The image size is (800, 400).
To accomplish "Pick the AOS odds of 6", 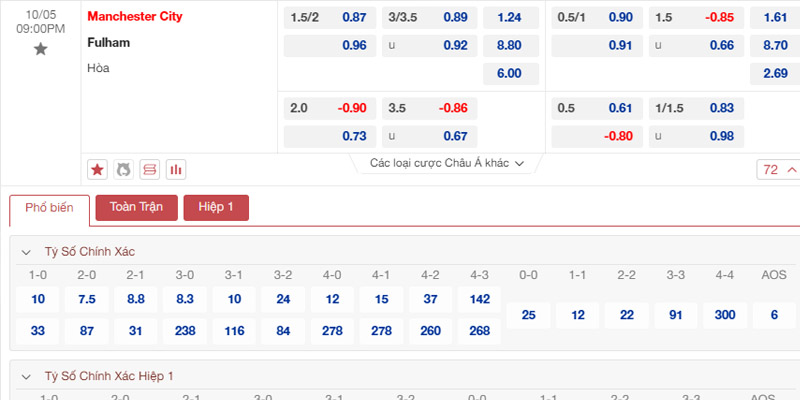I will 774,315.
